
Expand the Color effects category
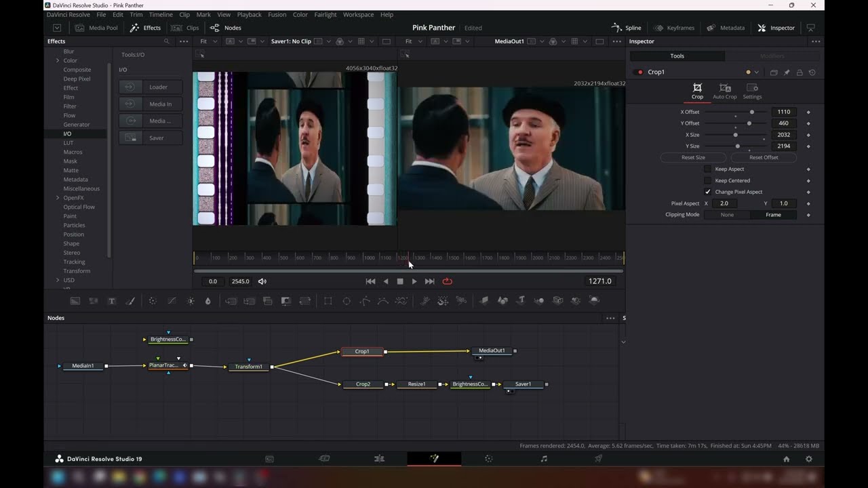coord(58,60)
